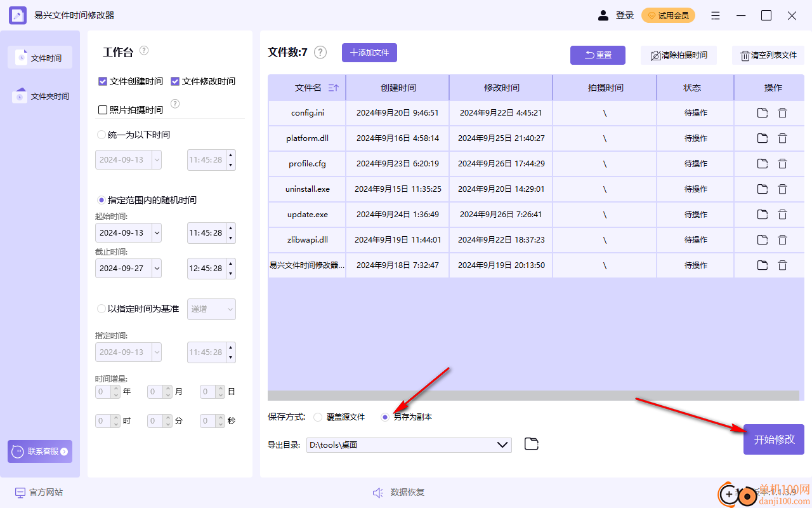The image size is (812, 508).
Task: Remove platform.dll using its trash icon
Action: [782, 138]
